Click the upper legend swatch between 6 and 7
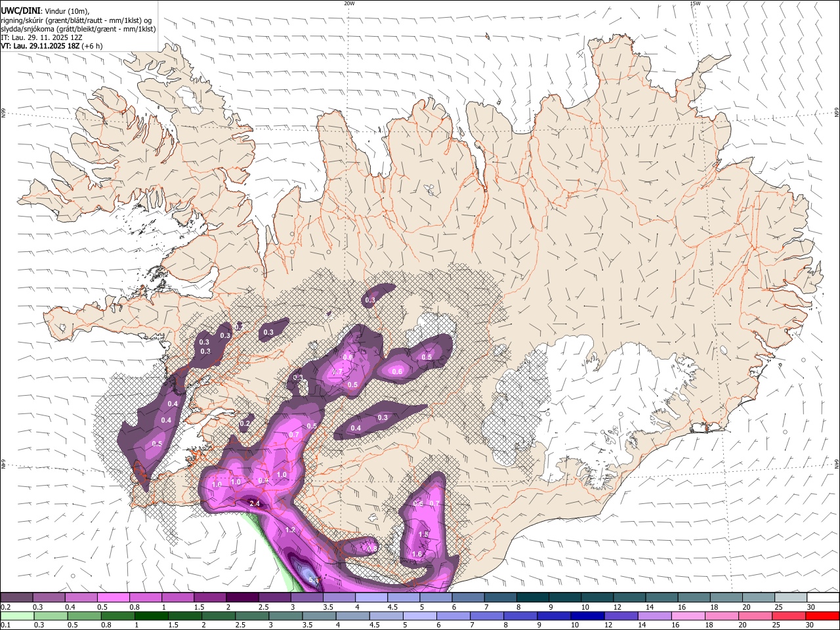Screen dimensions: 840x630 click(x=468, y=598)
